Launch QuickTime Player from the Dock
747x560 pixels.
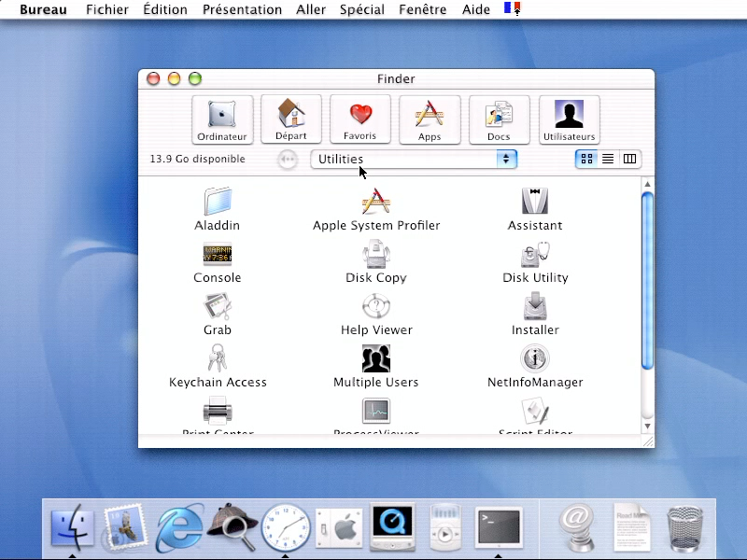point(392,527)
